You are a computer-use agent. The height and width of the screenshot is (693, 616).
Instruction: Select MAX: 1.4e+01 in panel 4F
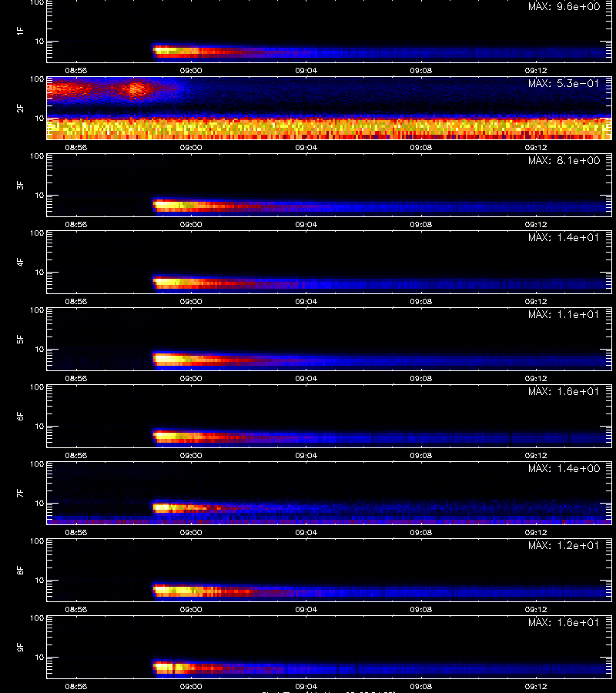pos(564,237)
